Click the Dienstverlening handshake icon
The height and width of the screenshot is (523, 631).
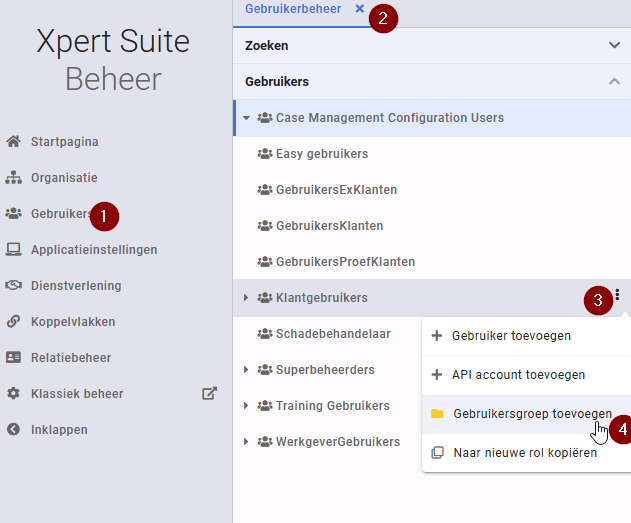tap(13, 285)
